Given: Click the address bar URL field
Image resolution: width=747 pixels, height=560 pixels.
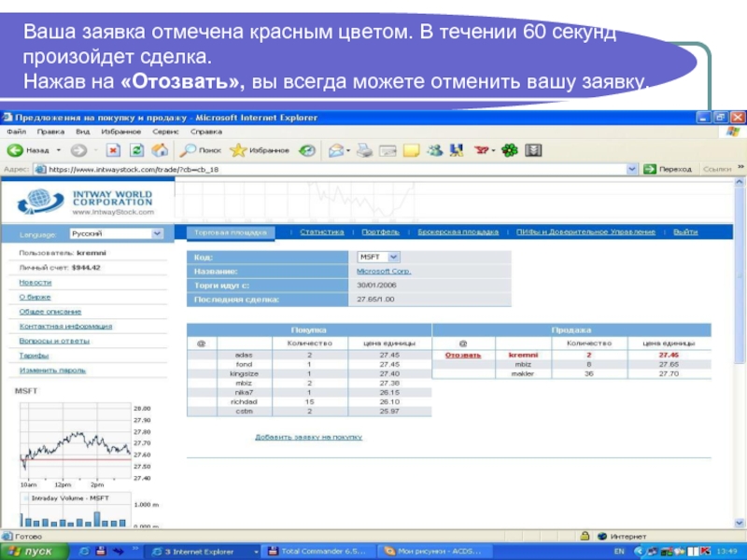Looking at the screenshot, I should 327,170.
